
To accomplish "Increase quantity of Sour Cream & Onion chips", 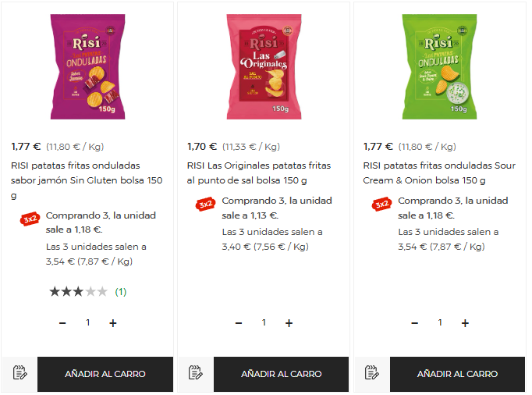I will click(x=465, y=323).
